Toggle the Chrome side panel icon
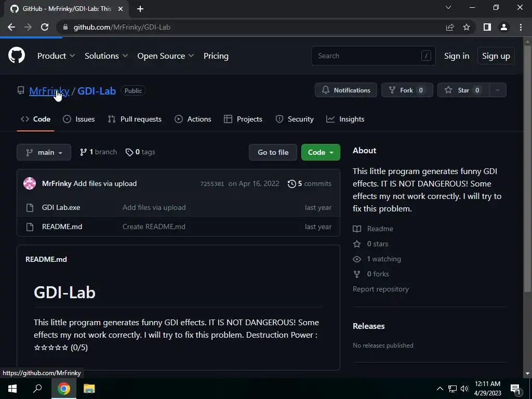This screenshot has width=532, height=399. (x=487, y=27)
